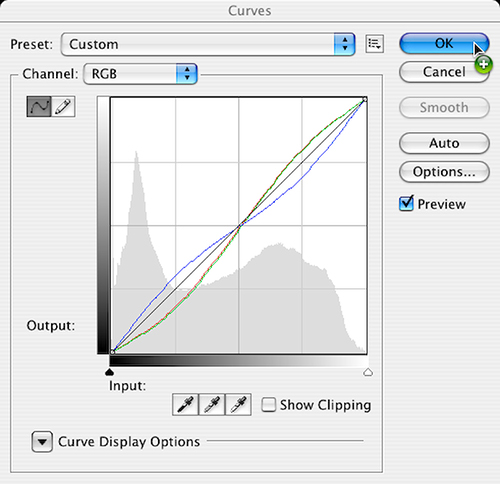
Task: Open the Channel dropdown showing RGB
Action: click(x=140, y=74)
